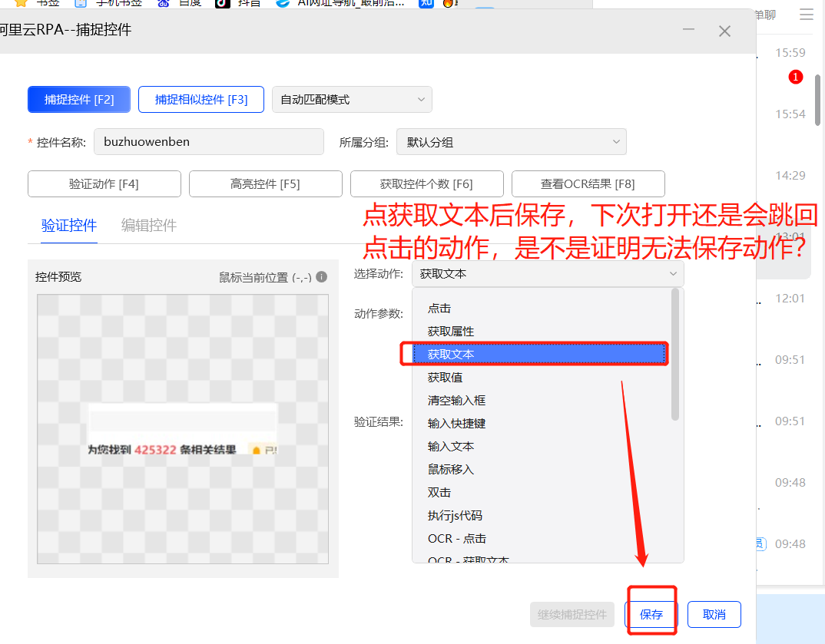Select 执行js代码 in the action list

pos(541,516)
